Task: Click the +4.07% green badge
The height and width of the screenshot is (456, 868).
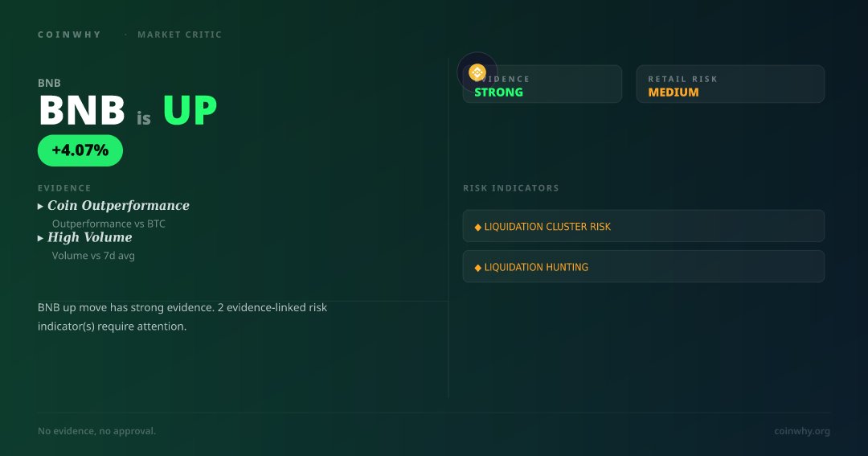Action: (80, 150)
